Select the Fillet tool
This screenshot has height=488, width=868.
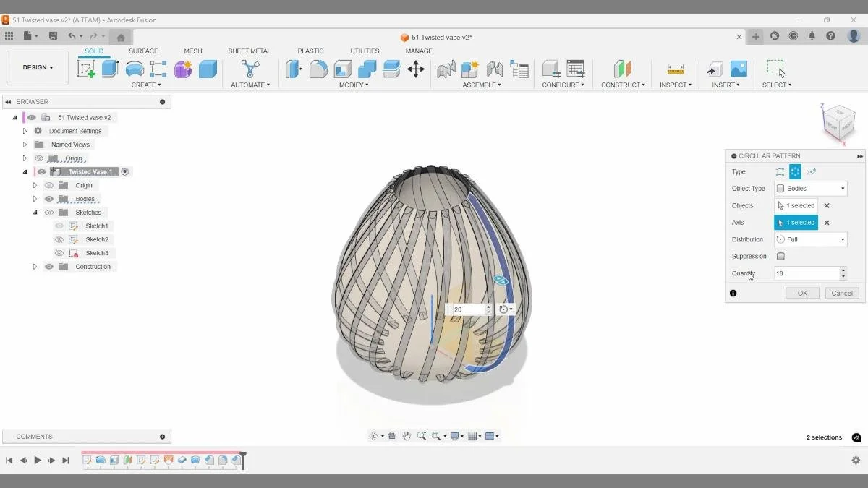pos(318,69)
